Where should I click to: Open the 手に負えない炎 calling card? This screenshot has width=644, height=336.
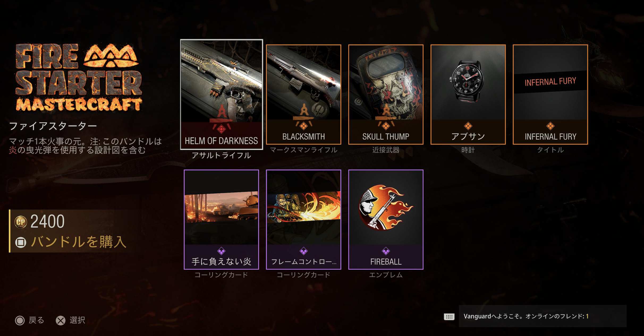[221, 219]
